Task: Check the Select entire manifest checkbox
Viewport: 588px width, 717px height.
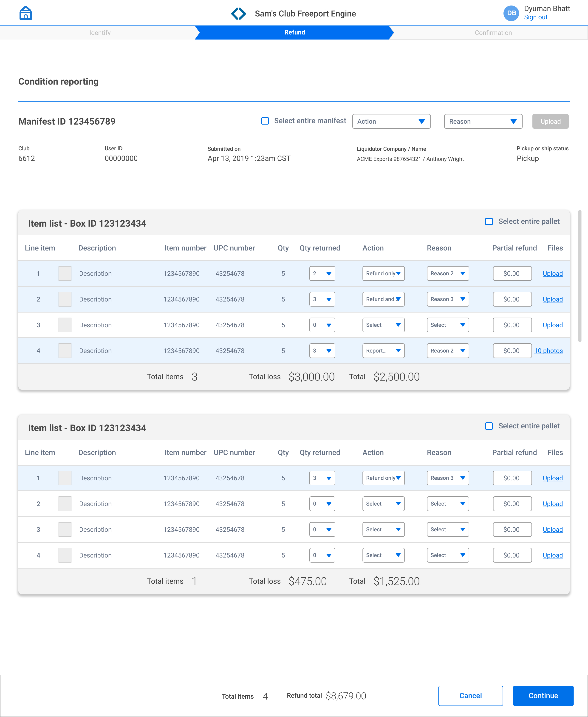Action: point(265,121)
